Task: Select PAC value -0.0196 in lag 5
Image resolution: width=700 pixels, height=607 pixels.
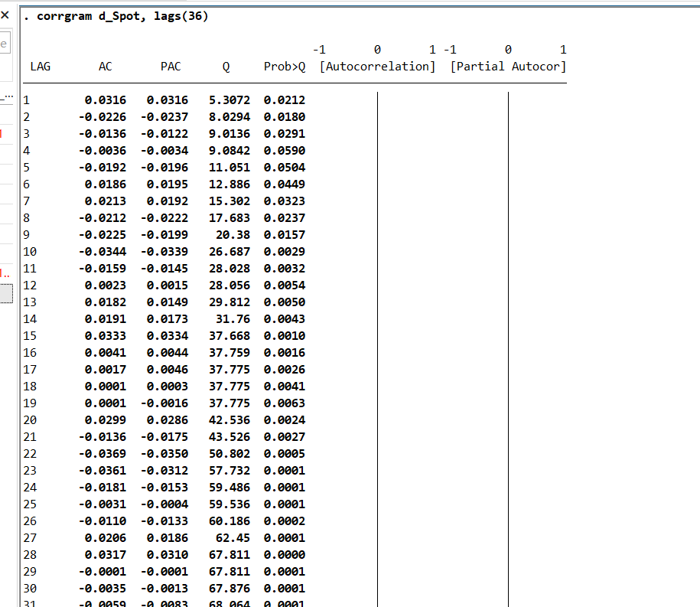Action: 164,168
